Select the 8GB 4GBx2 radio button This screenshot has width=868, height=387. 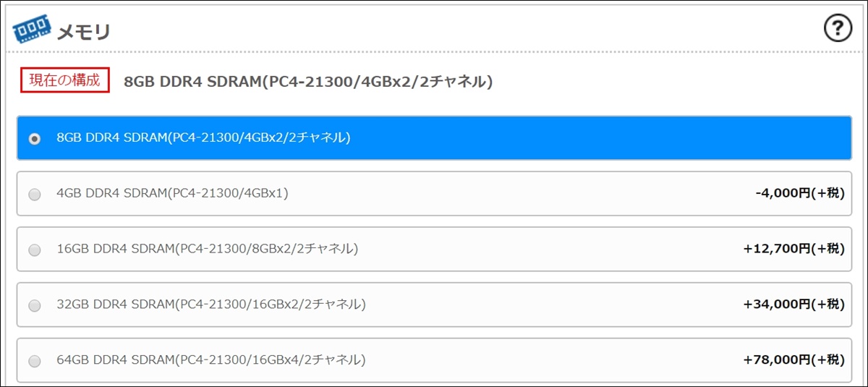(x=34, y=138)
